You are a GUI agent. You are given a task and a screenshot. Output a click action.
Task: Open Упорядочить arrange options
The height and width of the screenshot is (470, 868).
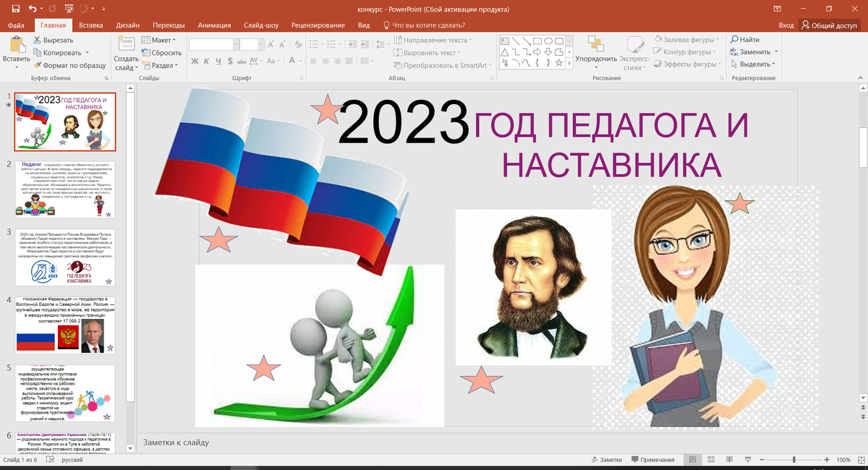pos(596,52)
